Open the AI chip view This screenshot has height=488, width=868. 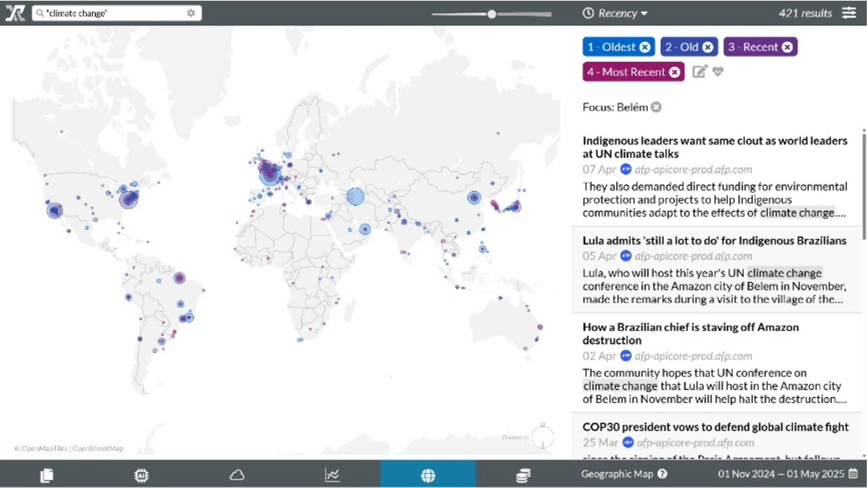point(141,475)
